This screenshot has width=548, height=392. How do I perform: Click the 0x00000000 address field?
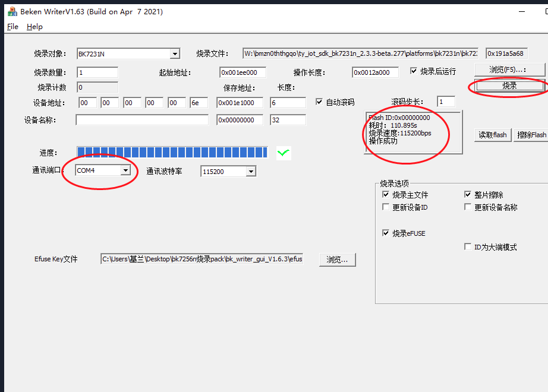point(240,120)
